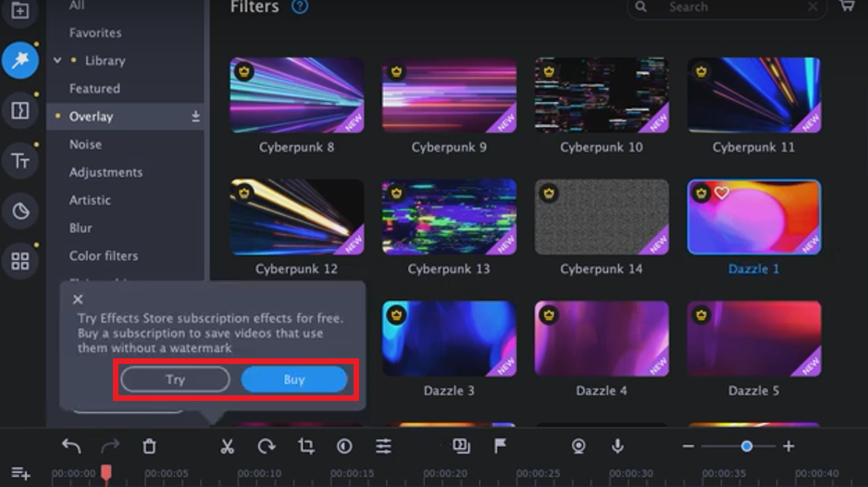
Task: Select the Overlay category
Action: click(126, 117)
